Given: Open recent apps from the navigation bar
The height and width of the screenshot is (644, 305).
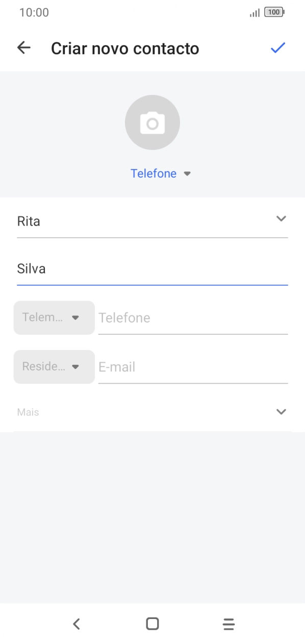Looking at the screenshot, I should [x=228, y=624].
